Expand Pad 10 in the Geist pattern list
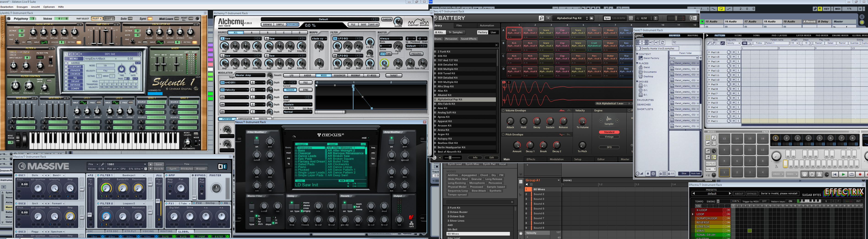868x239 pixels. click(x=709, y=80)
